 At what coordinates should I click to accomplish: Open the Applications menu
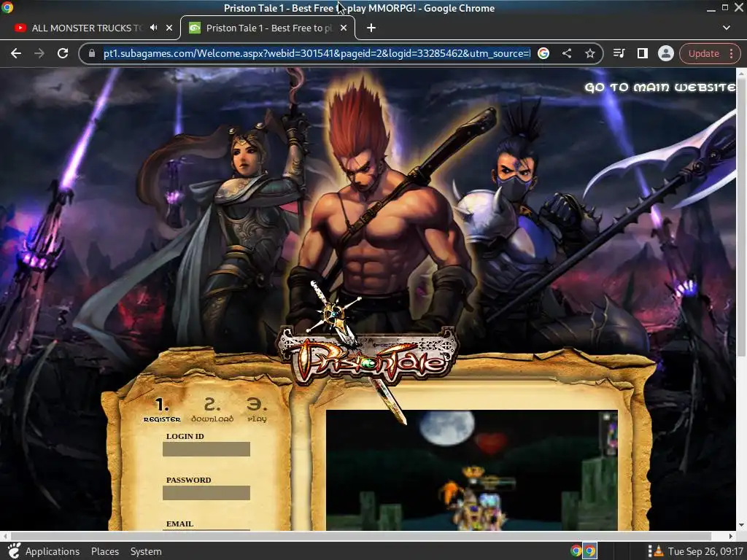pyautogui.click(x=53, y=551)
